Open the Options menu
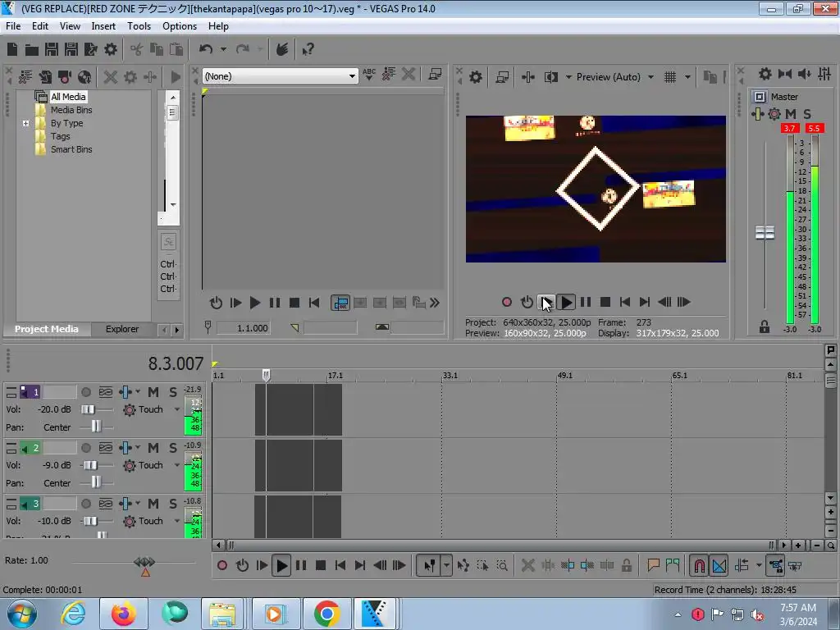Viewport: 840px width, 630px height. 180,26
